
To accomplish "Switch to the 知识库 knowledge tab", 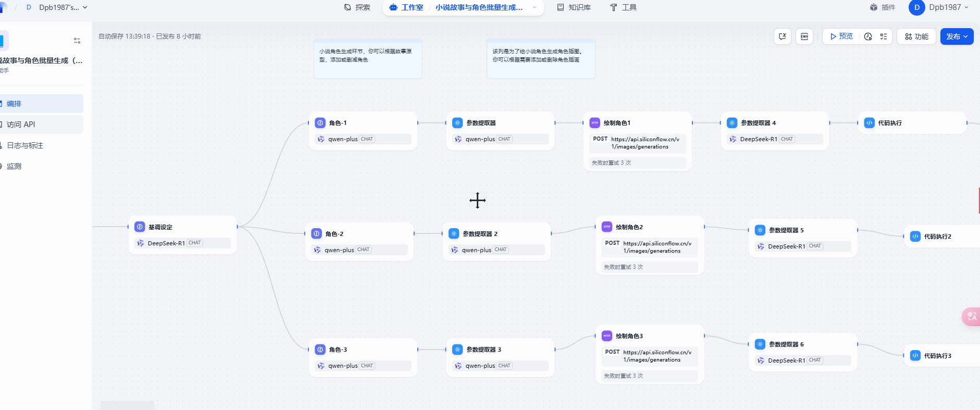I will 574,7.
